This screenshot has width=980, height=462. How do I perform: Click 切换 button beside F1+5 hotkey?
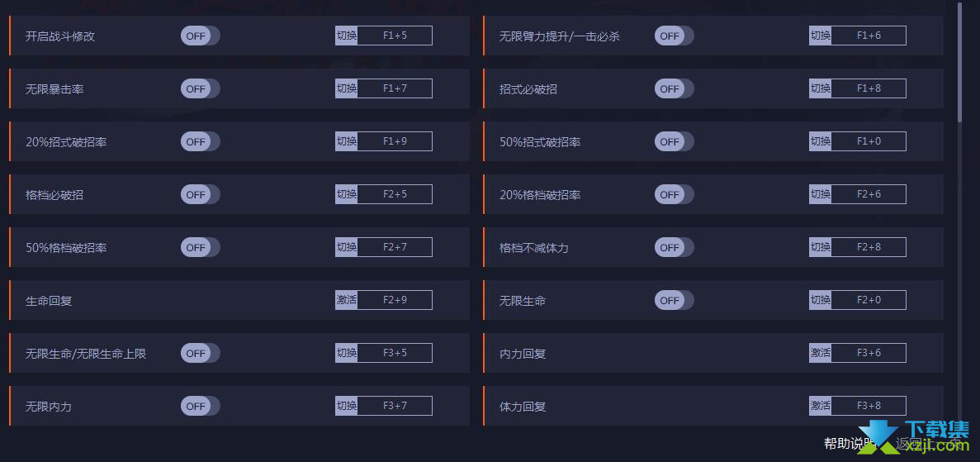pyautogui.click(x=346, y=36)
